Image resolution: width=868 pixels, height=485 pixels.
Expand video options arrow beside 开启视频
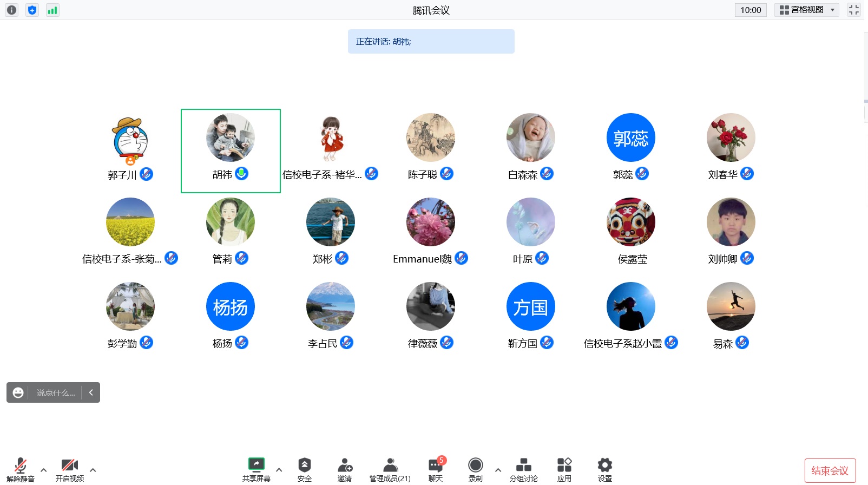[x=93, y=470]
